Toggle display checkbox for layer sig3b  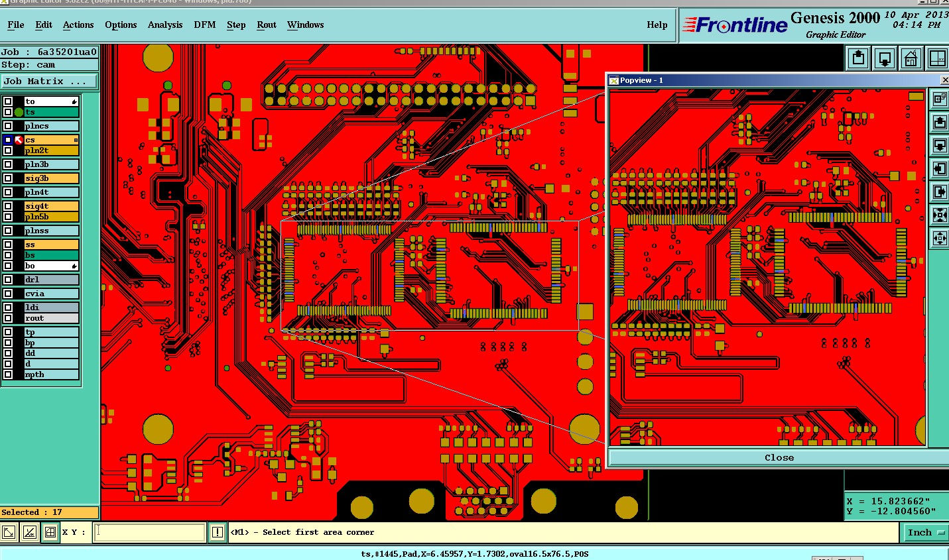pos(8,178)
